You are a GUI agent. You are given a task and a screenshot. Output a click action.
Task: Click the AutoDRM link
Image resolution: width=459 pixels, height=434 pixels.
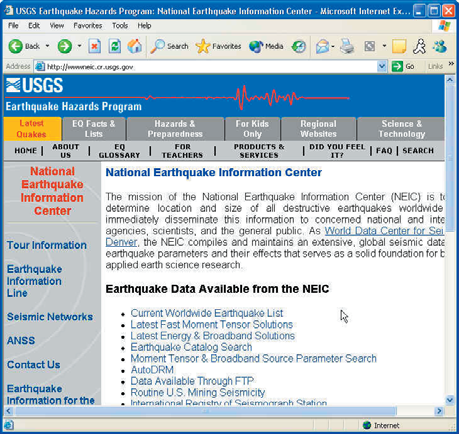(x=152, y=370)
